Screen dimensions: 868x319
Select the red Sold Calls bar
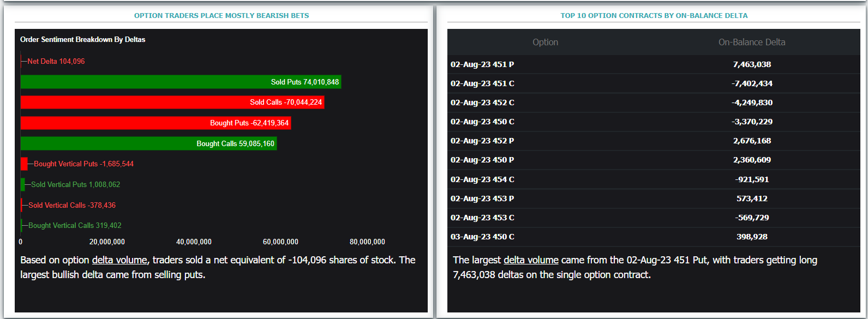pyautogui.click(x=172, y=102)
